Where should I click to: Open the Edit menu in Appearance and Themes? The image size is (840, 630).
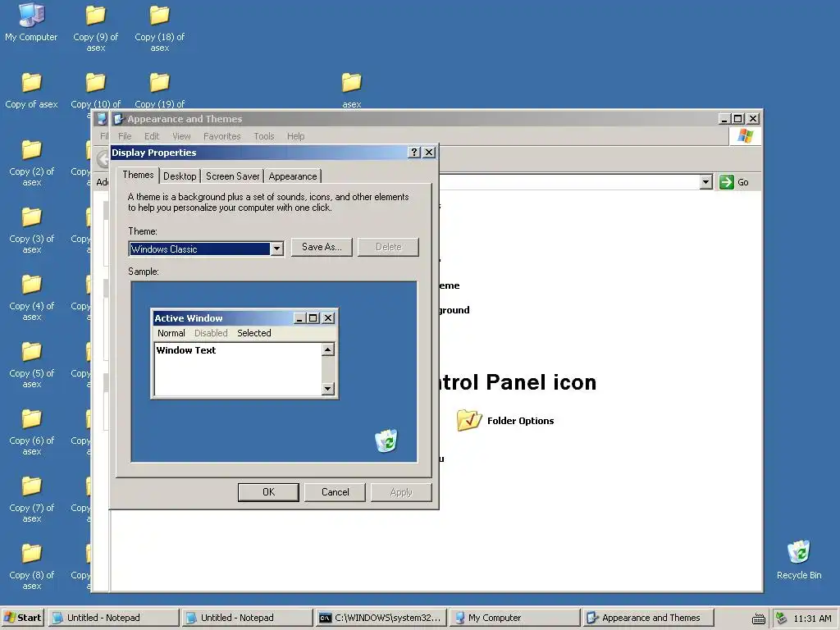tap(152, 136)
